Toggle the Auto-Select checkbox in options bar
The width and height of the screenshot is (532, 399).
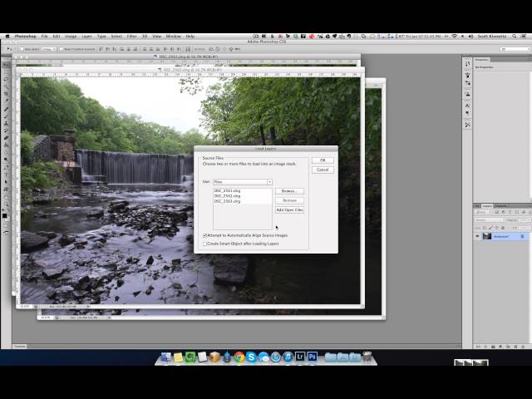[x=22, y=49]
